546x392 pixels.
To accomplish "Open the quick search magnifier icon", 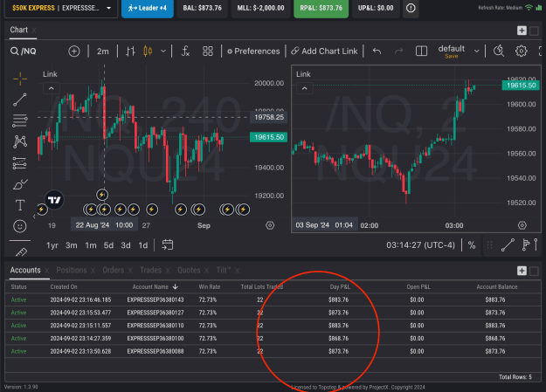I will coord(499,52).
